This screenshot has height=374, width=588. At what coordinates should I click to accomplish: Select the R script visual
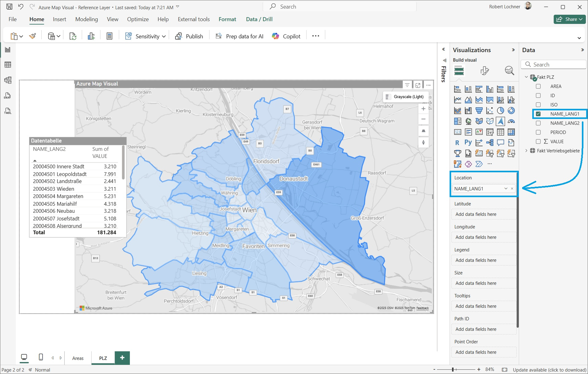click(x=457, y=143)
